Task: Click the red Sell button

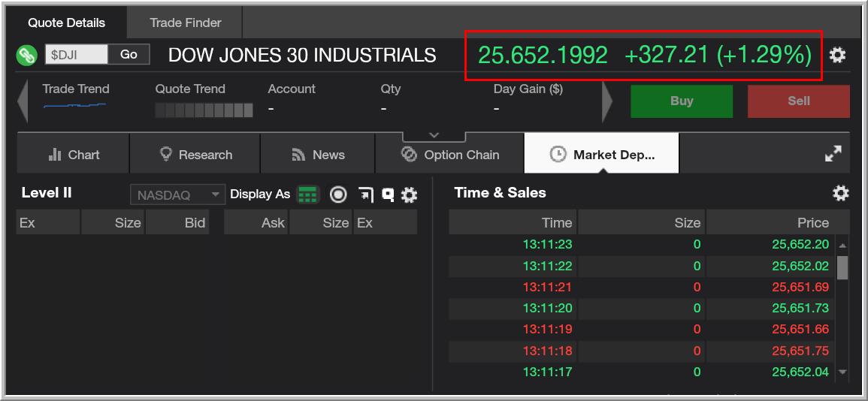Action: tap(798, 101)
